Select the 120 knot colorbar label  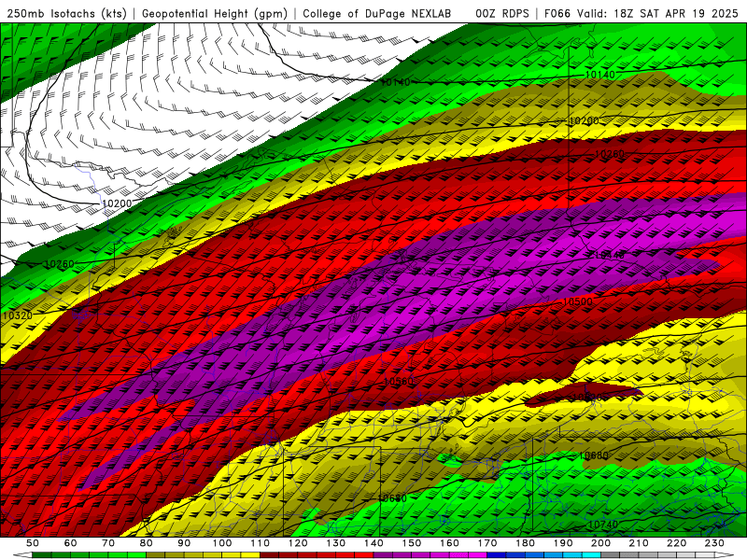(x=298, y=543)
